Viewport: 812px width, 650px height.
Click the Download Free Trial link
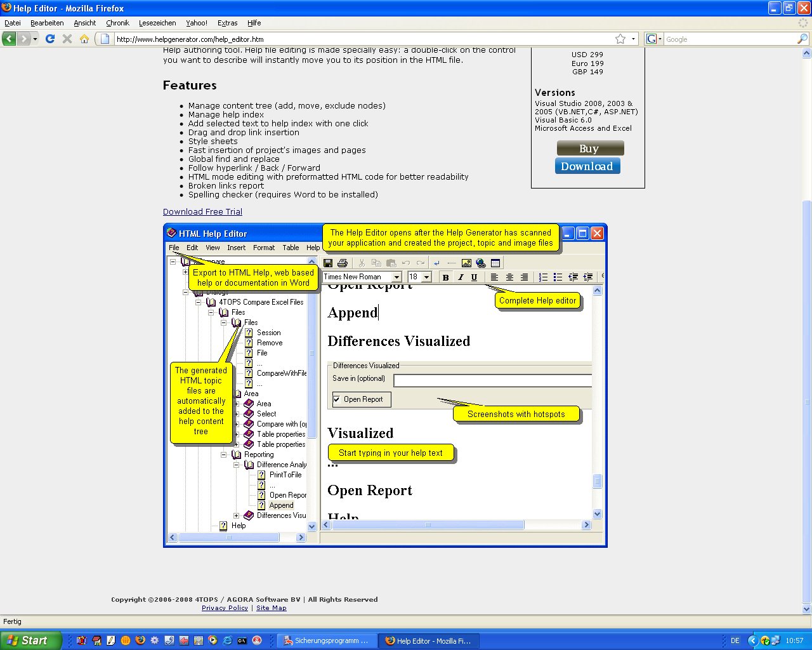(202, 212)
